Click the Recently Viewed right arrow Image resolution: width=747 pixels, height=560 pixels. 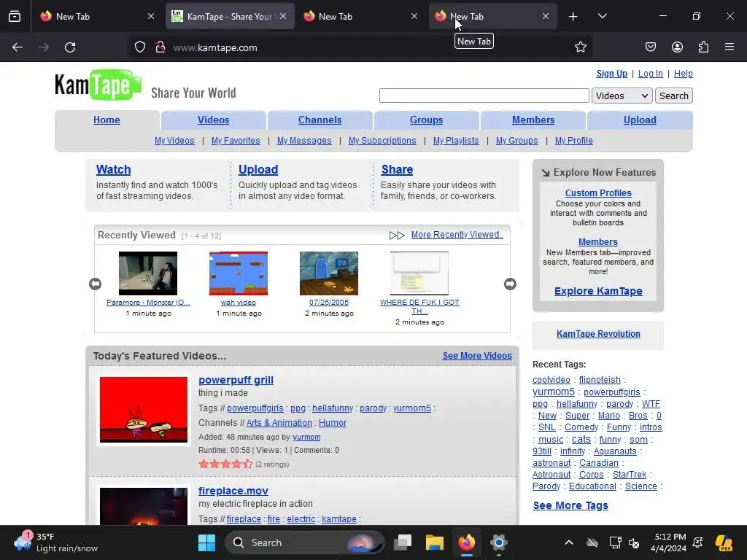(x=510, y=284)
